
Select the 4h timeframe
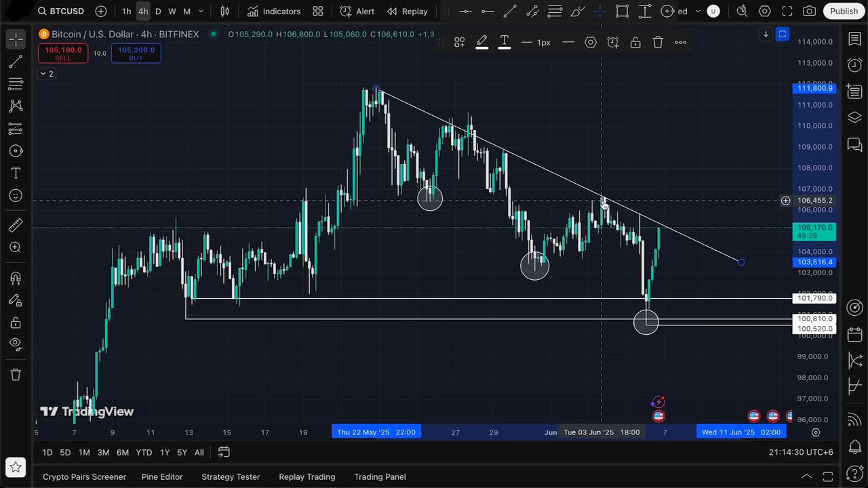143,11
